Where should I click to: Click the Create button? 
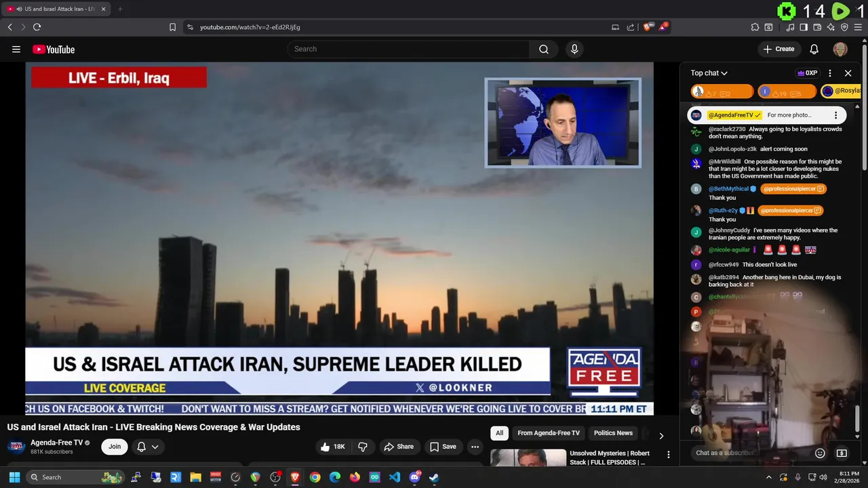(778, 49)
